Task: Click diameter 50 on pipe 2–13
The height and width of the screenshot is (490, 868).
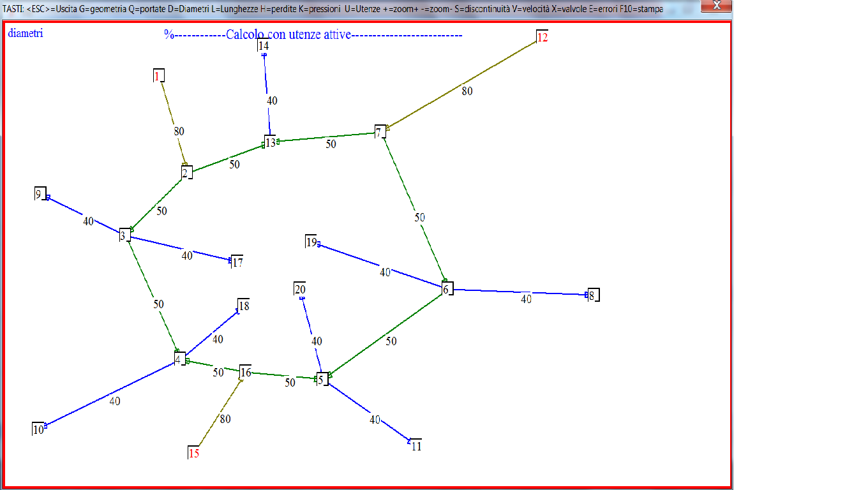Action: click(x=235, y=164)
